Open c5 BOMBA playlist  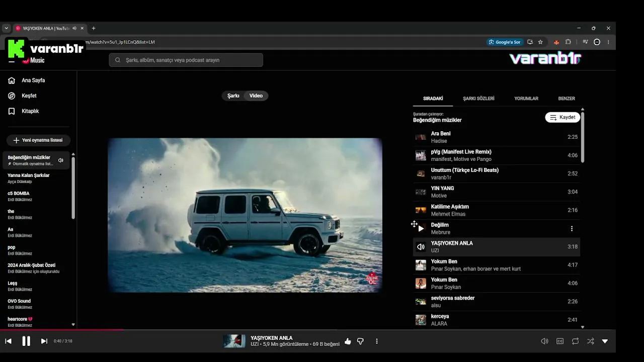(36, 197)
